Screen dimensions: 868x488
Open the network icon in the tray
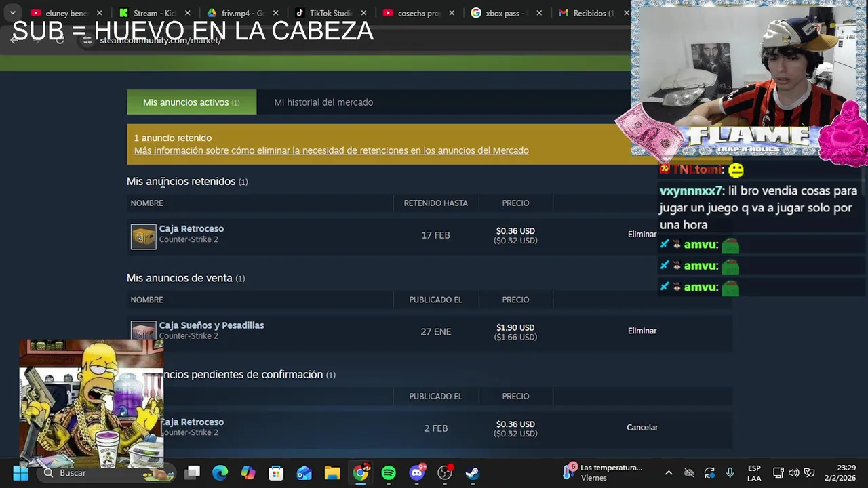778,473
